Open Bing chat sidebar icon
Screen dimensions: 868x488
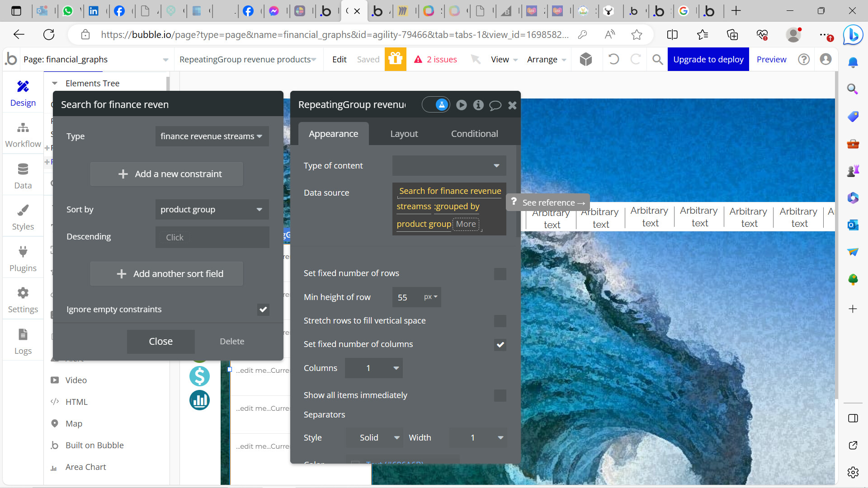pos(853,34)
